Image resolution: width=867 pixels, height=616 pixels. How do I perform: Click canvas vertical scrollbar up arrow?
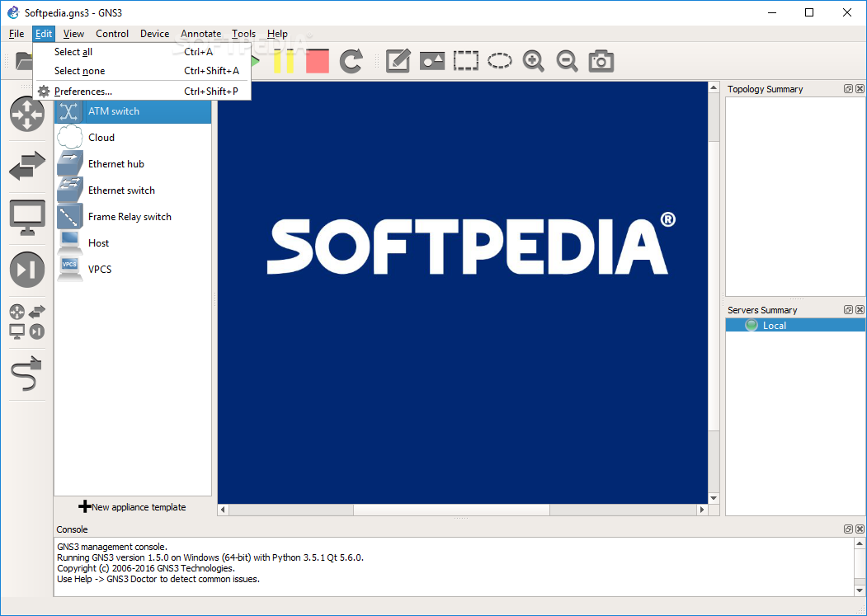(x=714, y=88)
